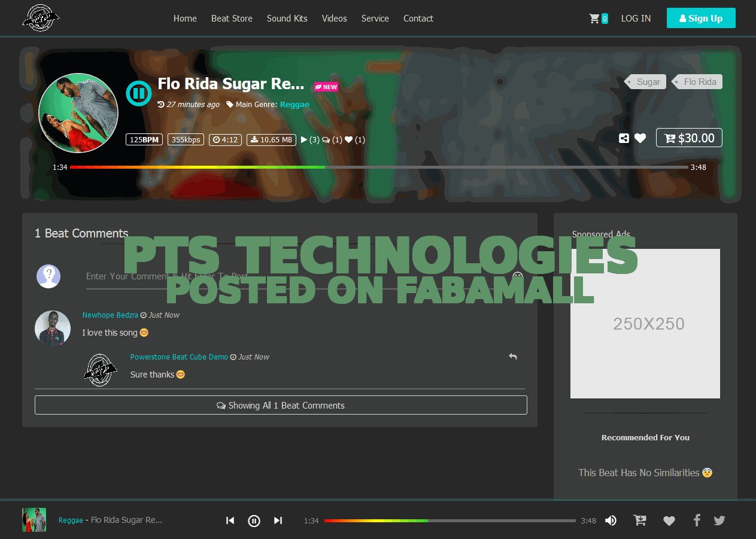The height and width of the screenshot is (539, 756).
Task: Click the 4:12 duration badge
Action: pos(224,140)
